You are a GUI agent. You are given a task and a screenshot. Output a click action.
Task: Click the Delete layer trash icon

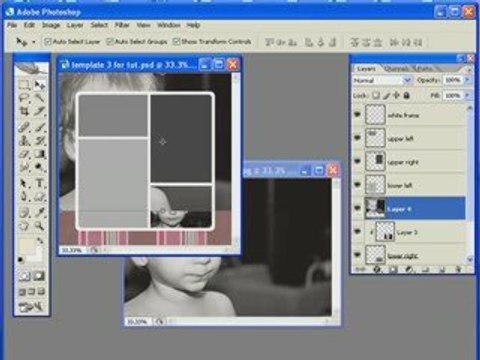click(459, 269)
